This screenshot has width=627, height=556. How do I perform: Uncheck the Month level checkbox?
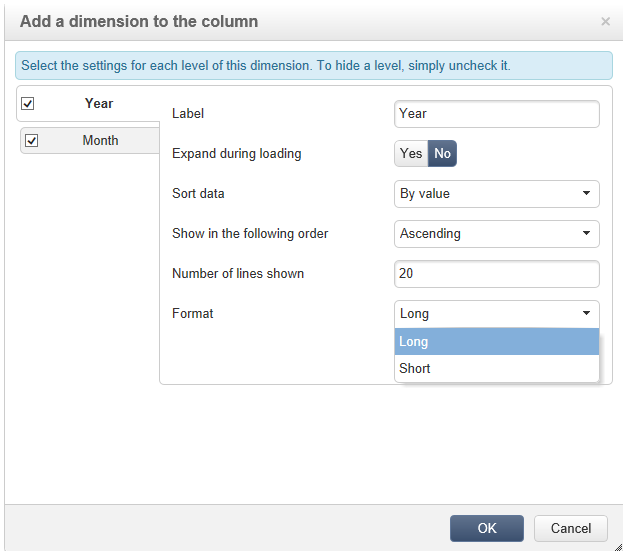pyautogui.click(x=31, y=141)
